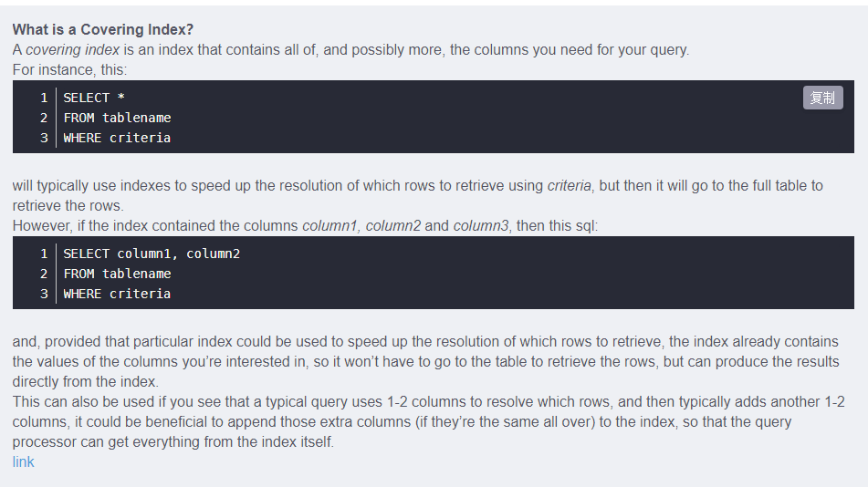Click line number 1 in the second code block
Screen dimensions: 868x487
click(x=44, y=254)
